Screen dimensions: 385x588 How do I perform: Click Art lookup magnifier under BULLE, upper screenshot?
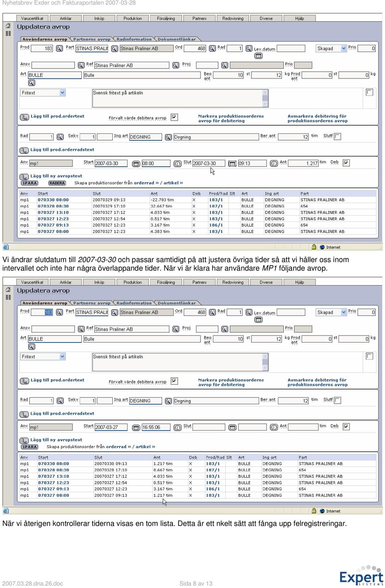pyautogui.click(x=32, y=83)
